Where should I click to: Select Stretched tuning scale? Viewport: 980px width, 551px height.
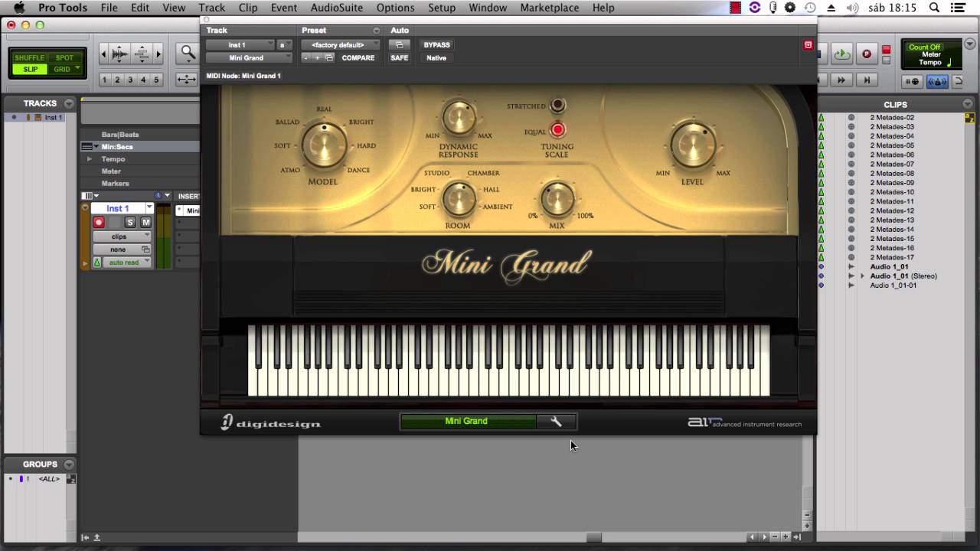click(x=557, y=105)
